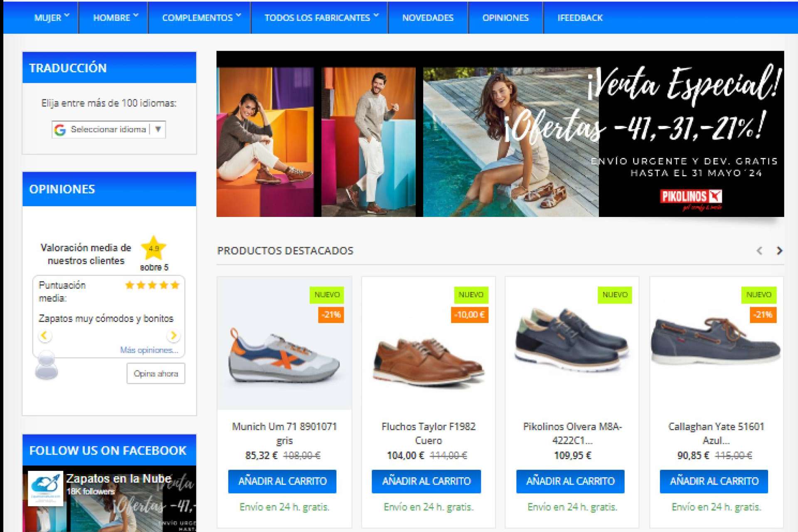The height and width of the screenshot is (532, 798).
Task: Add Callaghan Yate to cart
Action: pyautogui.click(x=714, y=481)
